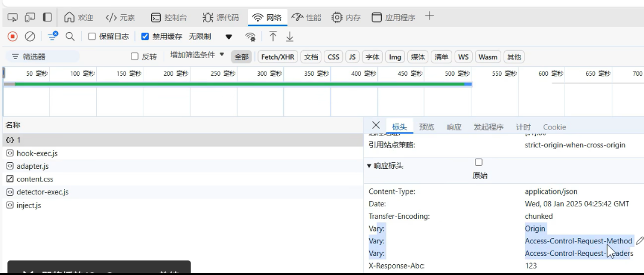The width and height of the screenshot is (644, 275).
Task: Check the 反转 invert checkbox
Action: pos(134,57)
